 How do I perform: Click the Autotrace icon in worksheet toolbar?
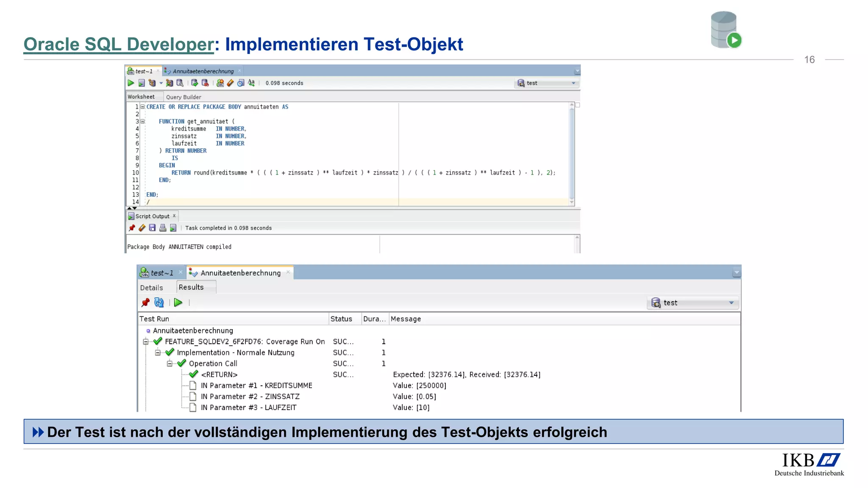point(170,83)
